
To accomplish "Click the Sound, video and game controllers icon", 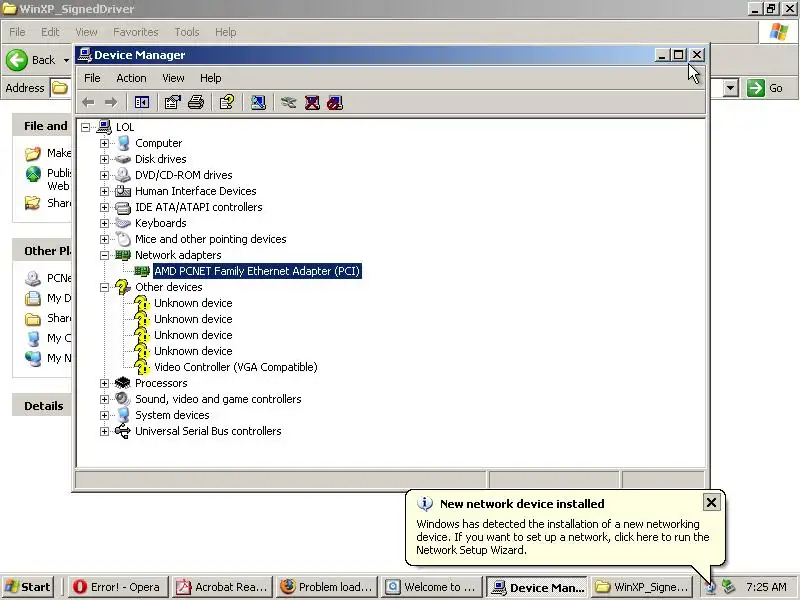I will pyautogui.click(x=123, y=398).
